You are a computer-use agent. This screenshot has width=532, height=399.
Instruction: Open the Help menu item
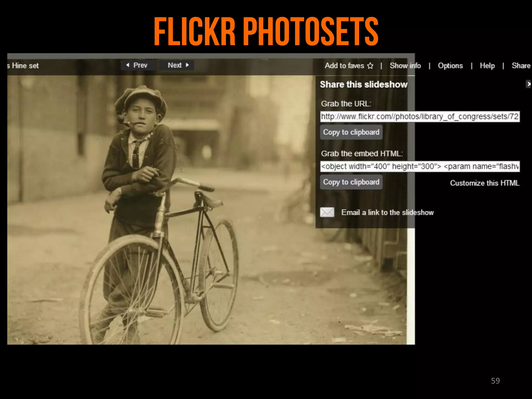click(487, 66)
